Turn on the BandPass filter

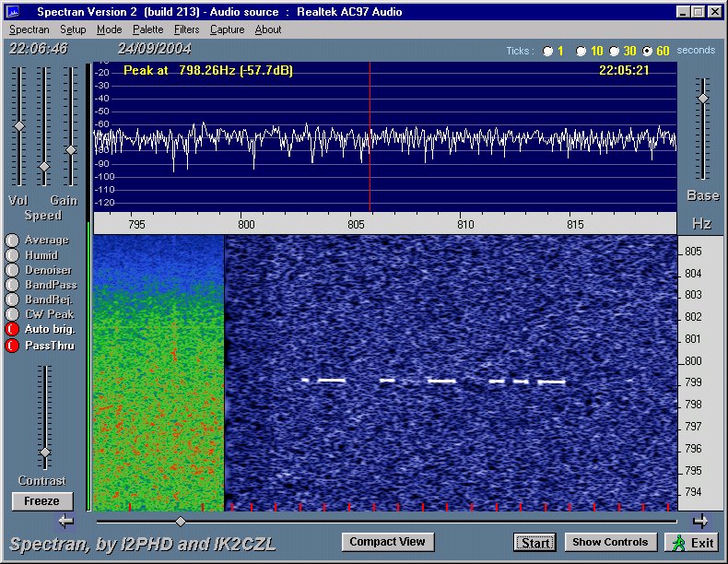click(x=12, y=285)
